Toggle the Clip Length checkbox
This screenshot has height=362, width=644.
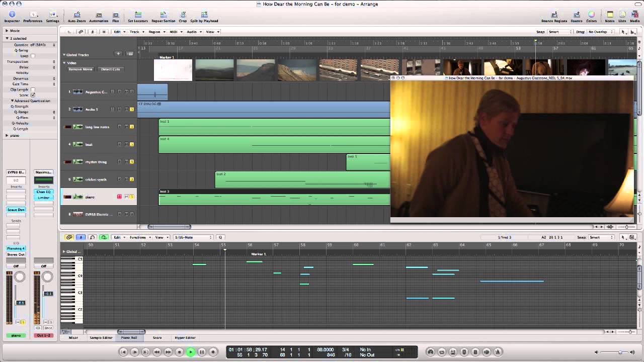tap(33, 89)
